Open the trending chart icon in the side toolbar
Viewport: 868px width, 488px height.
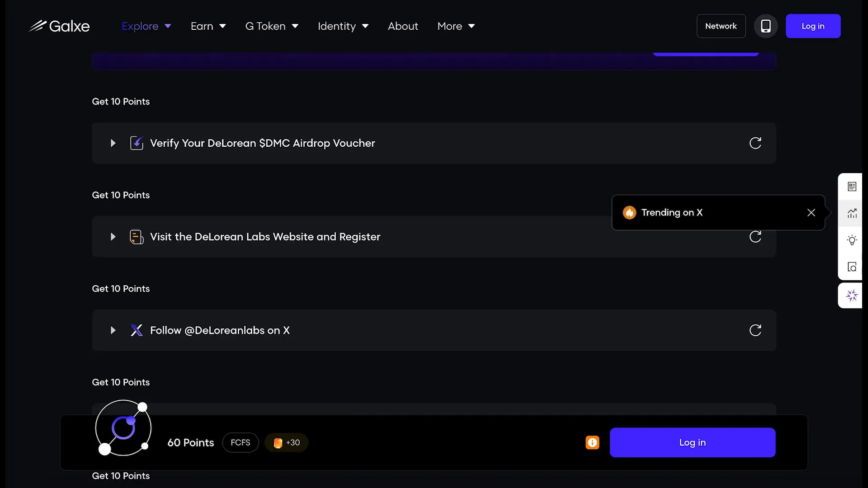(852, 213)
